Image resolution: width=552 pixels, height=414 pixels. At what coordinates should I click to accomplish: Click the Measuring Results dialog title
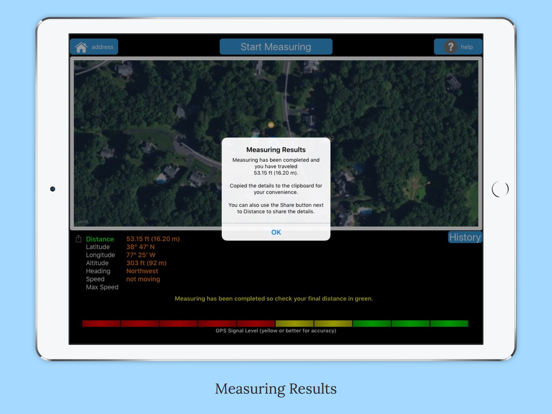[x=276, y=150]
